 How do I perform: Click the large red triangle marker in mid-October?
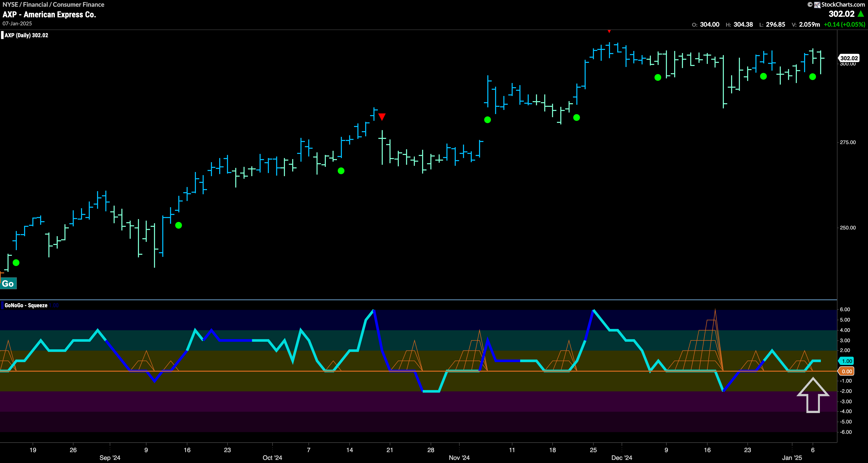point(382,117)
